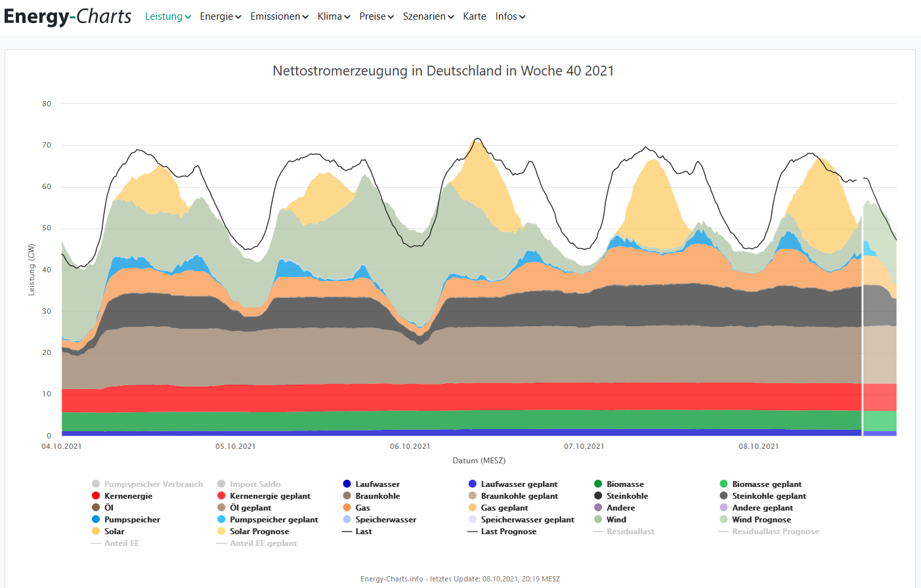Open the Leistung dropdown menu
Image resolution: width=921 pixels, height=588 pixels.
tap(168, 16)
